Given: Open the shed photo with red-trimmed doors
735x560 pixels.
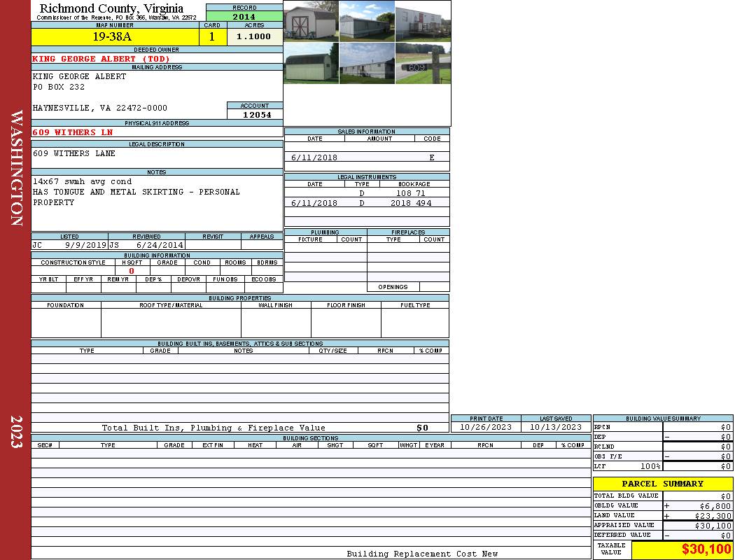Looking at the screenshot, I should point(311,21).
